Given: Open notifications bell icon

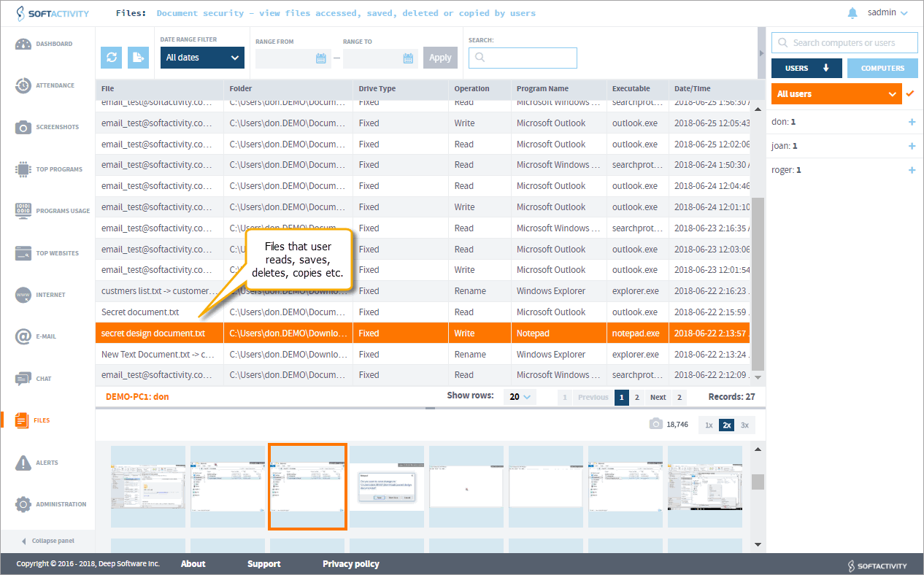Looking at the screenshot, I should [852, 13].
